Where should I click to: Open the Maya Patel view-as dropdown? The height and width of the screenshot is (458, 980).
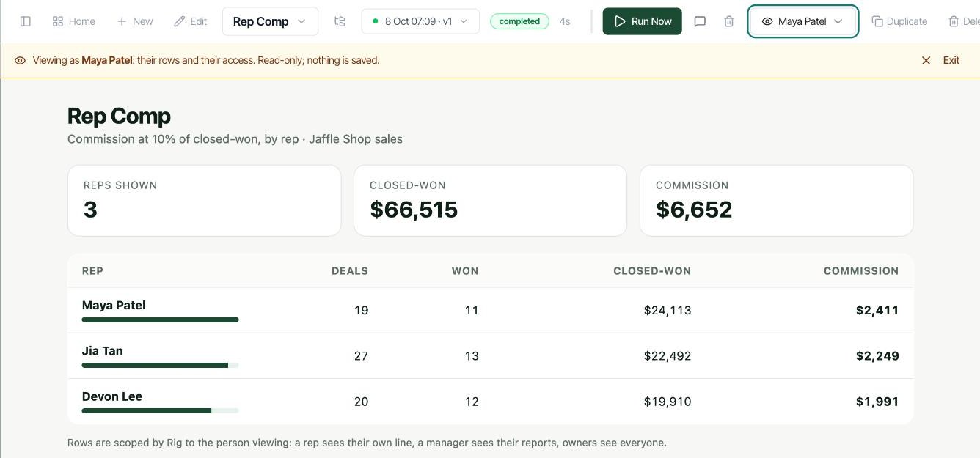point(803,21)
